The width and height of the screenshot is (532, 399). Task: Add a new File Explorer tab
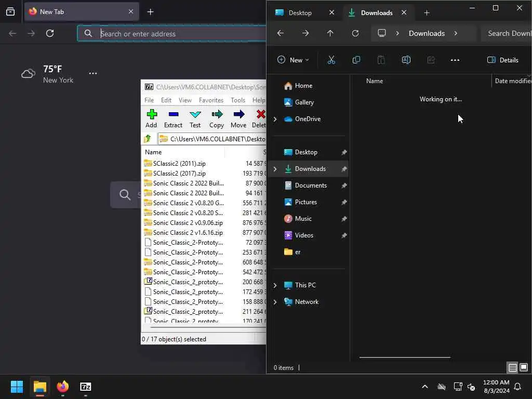click(x=427, y=13)
